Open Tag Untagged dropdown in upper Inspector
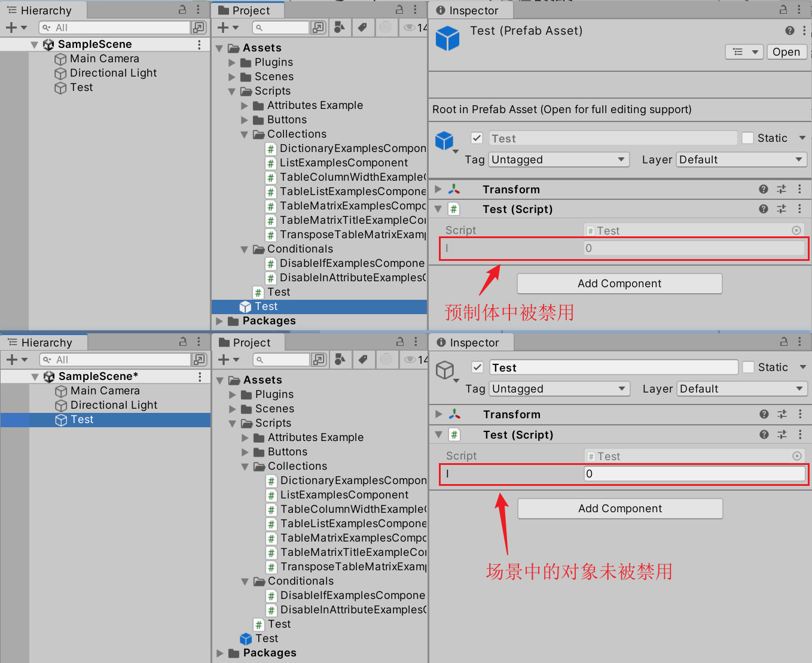Viewport: 812px width, 663px height. click(559, 160)
